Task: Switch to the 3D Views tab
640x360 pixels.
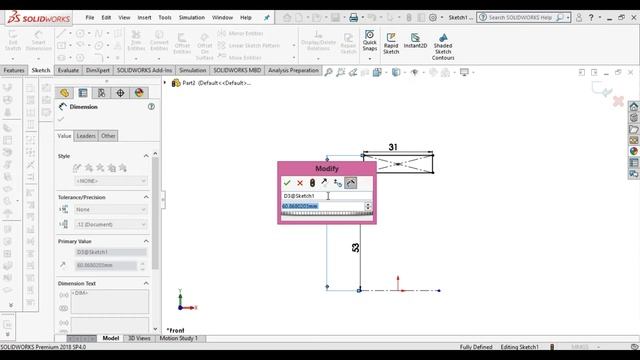Action: 139,338
